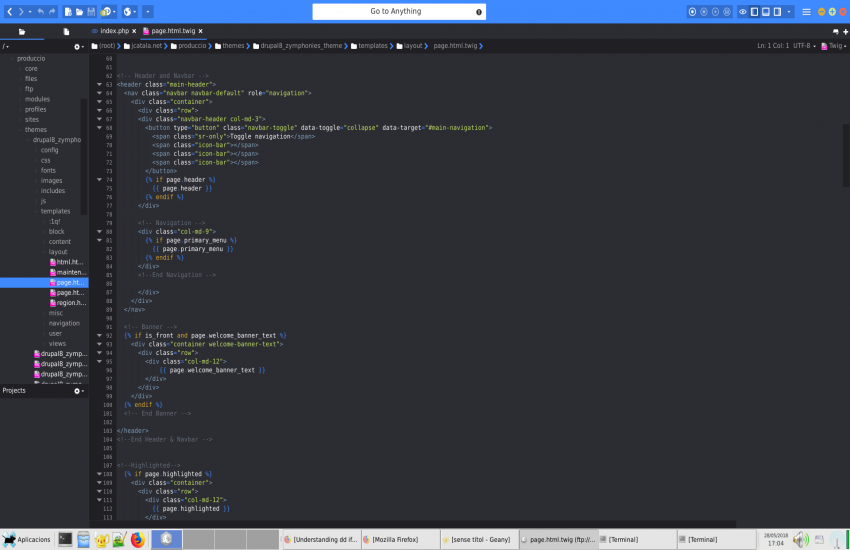Click the Places tree vertical scrollbar
The image size is (850, 550).
pyautogui.click(x=84, y=157)
